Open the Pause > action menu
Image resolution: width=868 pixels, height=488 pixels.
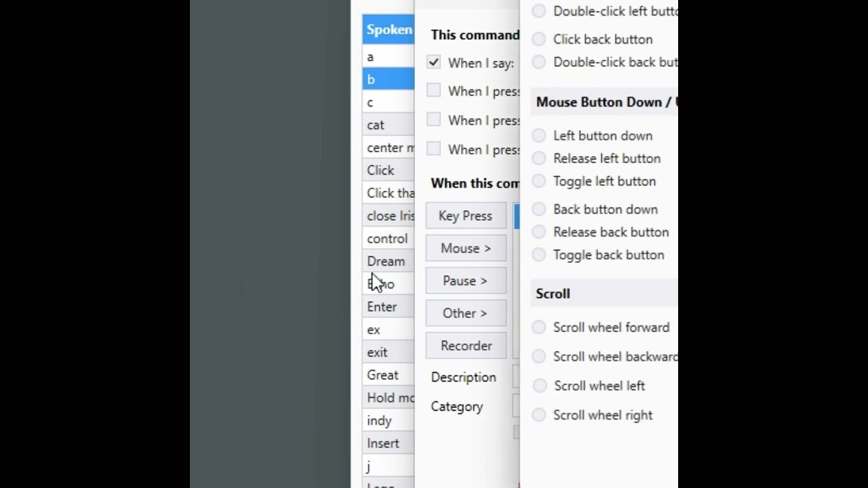tap(466, 281)
